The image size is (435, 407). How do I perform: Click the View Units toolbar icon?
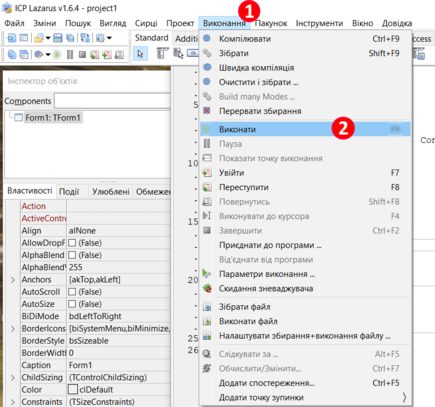12,54
